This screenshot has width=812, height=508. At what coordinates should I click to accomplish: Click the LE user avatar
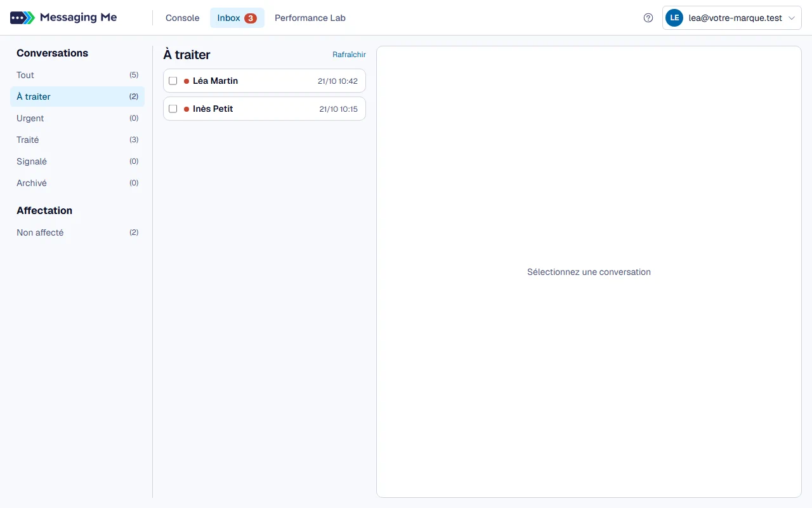tap(674, 18)
